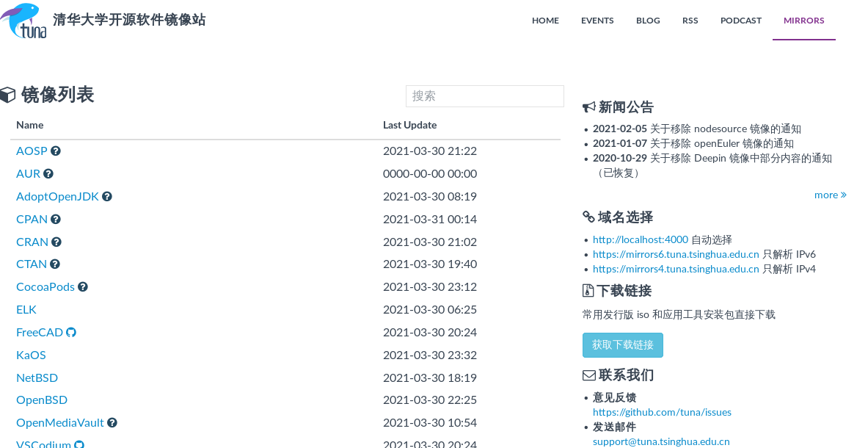Open the OpenBSD mirror link
Viewport: 868px width, 448px height.
42,400
